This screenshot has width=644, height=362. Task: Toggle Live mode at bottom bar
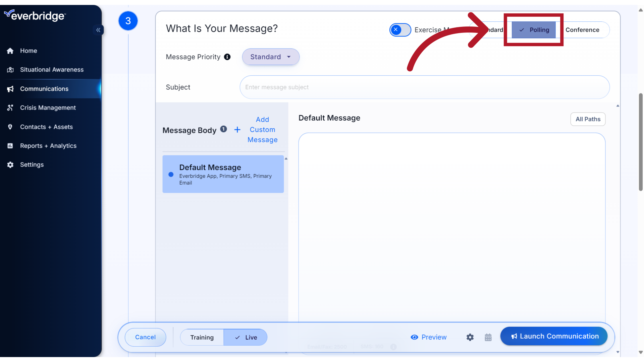pyautogui.click(x=245, y=337)
